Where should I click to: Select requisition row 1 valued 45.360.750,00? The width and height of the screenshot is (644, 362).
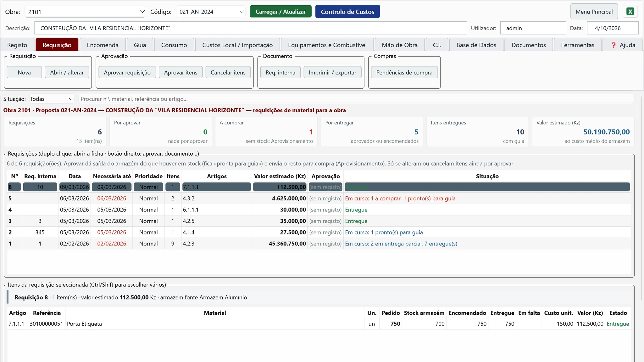coord(319,244)
